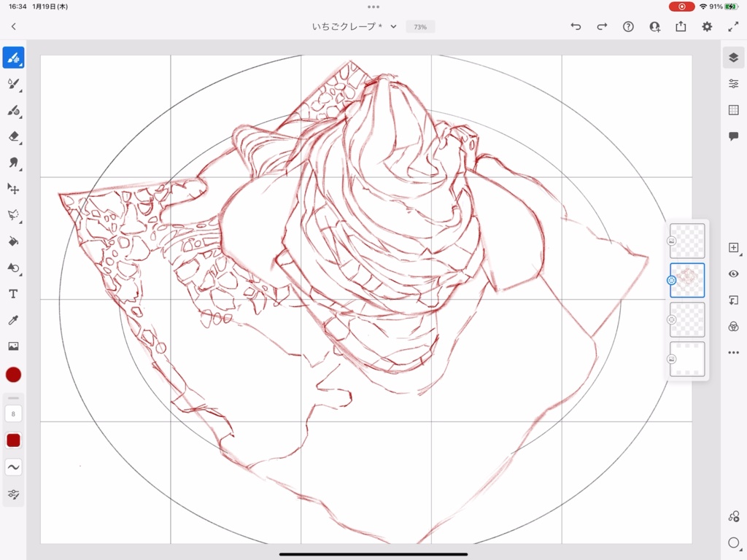747x560 pixels.
Task: Select the lasso selection tool
Action: point(13,215)
